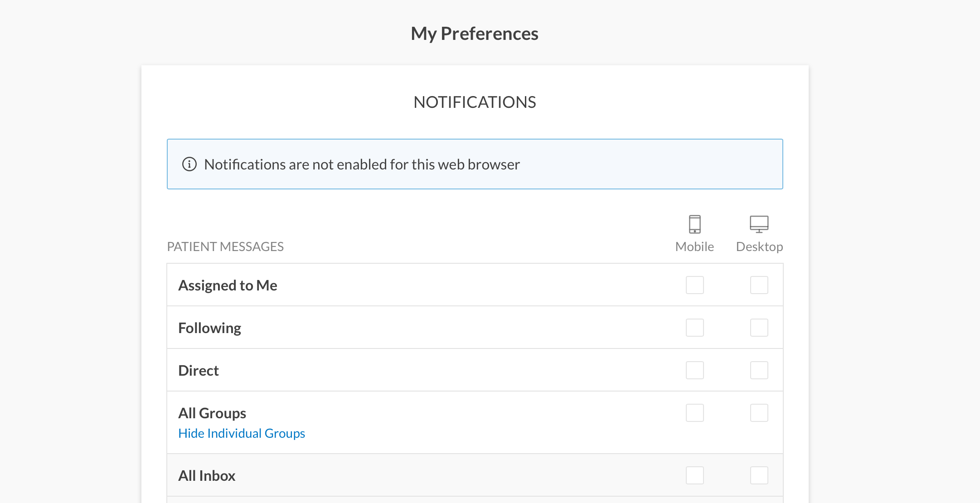Click the All Groups row label

[212, 413]
